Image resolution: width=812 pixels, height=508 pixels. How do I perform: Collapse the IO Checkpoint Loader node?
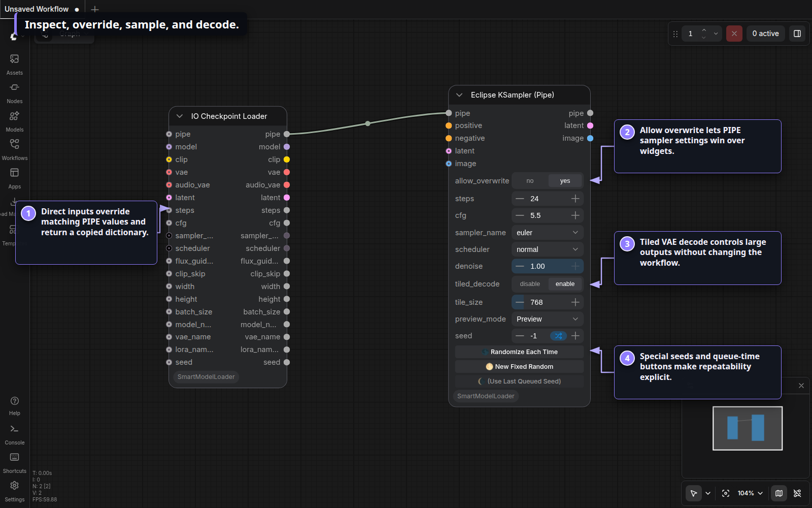[179, 116]
